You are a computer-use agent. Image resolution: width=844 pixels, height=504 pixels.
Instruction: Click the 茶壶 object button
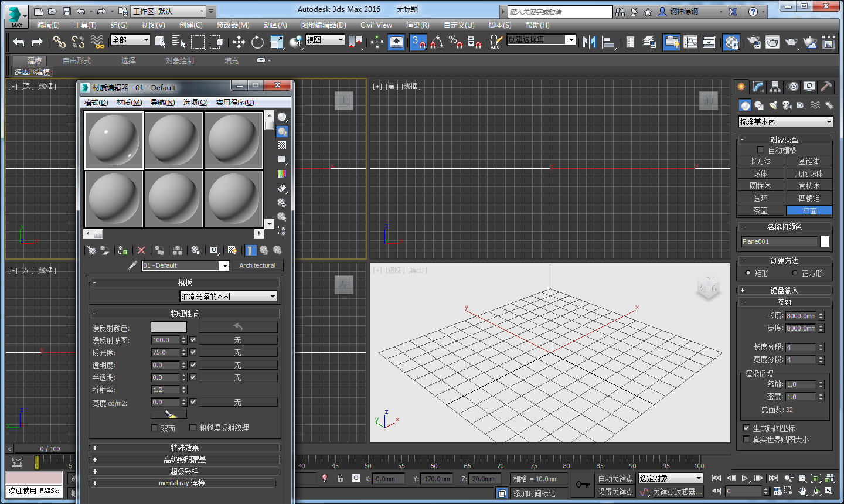760,210
